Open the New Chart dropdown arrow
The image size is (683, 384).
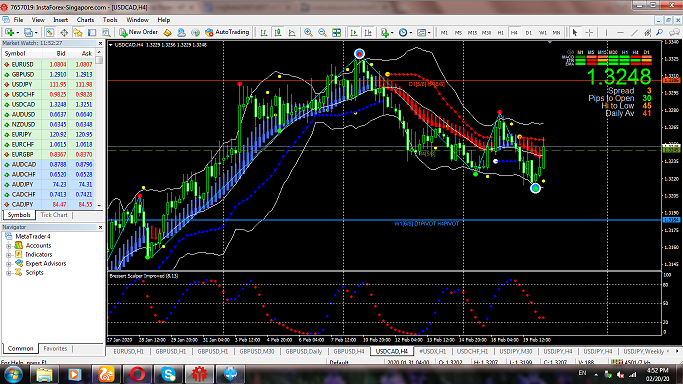[17, 33]
